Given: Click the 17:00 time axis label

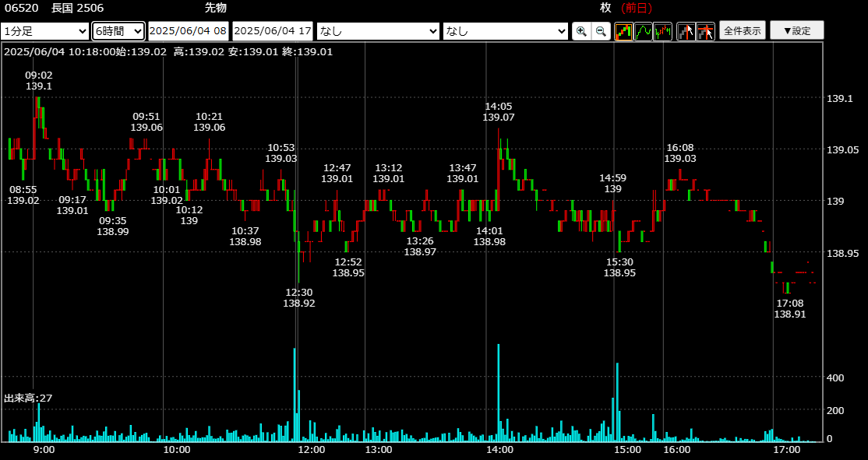Looking at the screenshot, I should click(787, 450).
